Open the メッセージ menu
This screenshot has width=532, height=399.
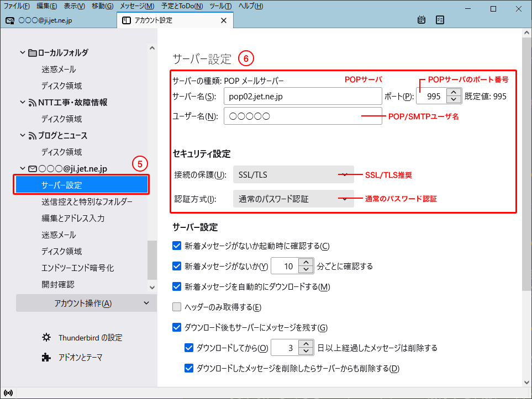point(137,6)
